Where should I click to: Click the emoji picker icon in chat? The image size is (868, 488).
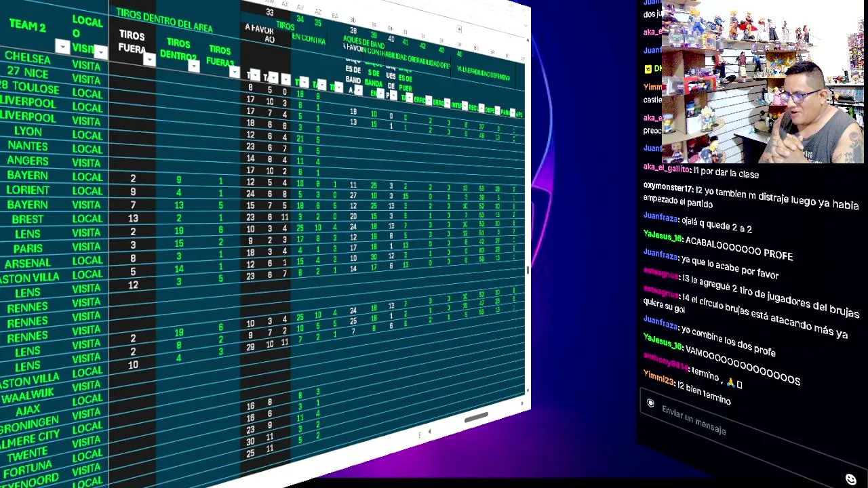[x=851, y=479]
